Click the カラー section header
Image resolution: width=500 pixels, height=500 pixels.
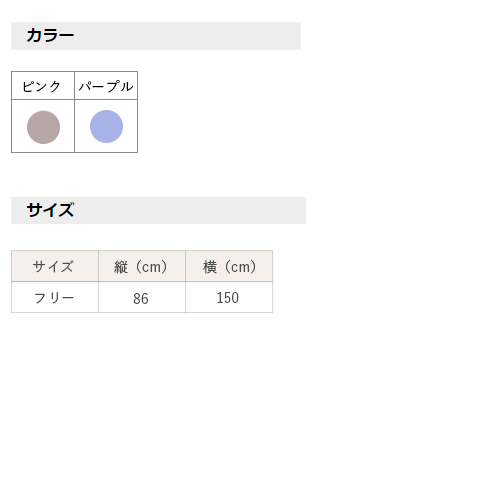(x=156, y=36)
